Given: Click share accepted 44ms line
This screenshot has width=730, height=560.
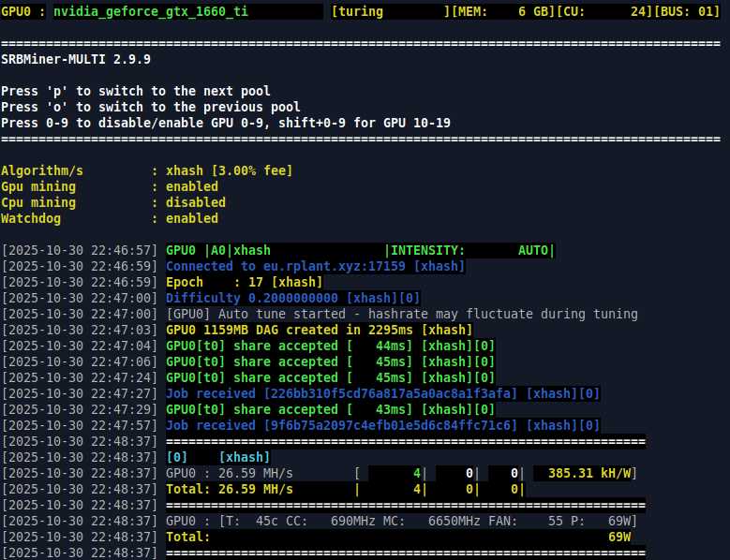Looking at the screenshot, I should click(330, 346).
